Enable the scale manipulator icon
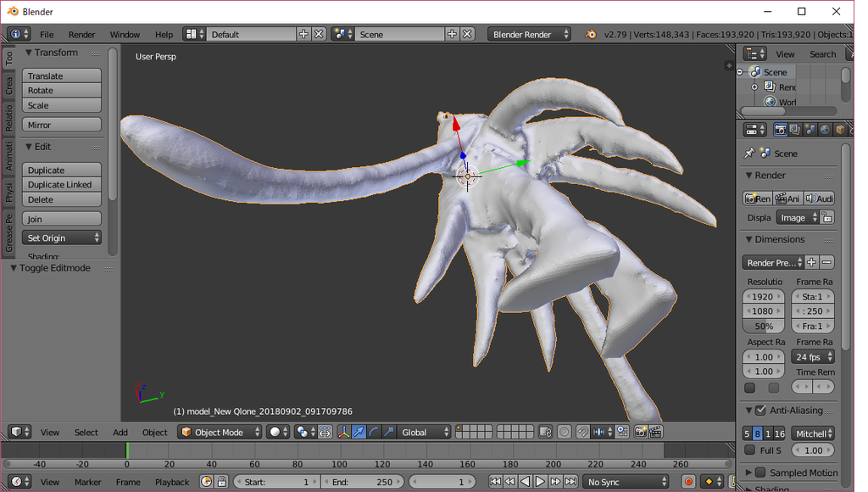This screenshot has width=868, height=492. (388, 432)
